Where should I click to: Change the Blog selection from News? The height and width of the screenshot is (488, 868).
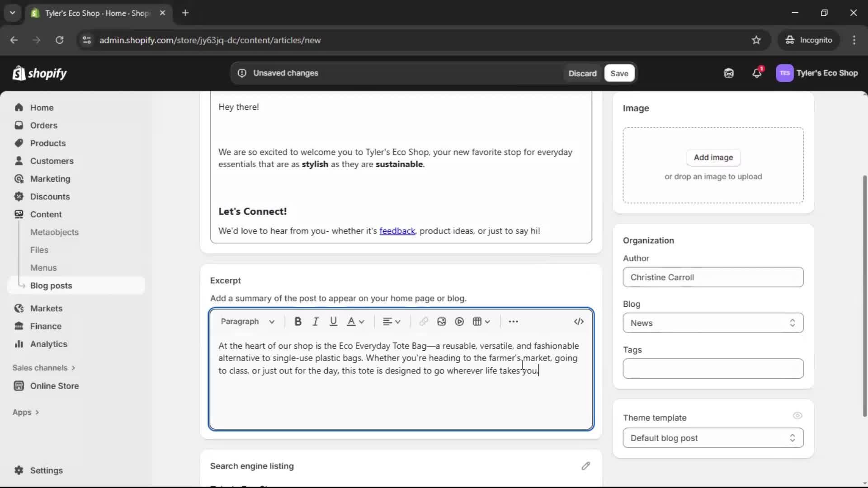pyautogui.click(x=713, y=323)
